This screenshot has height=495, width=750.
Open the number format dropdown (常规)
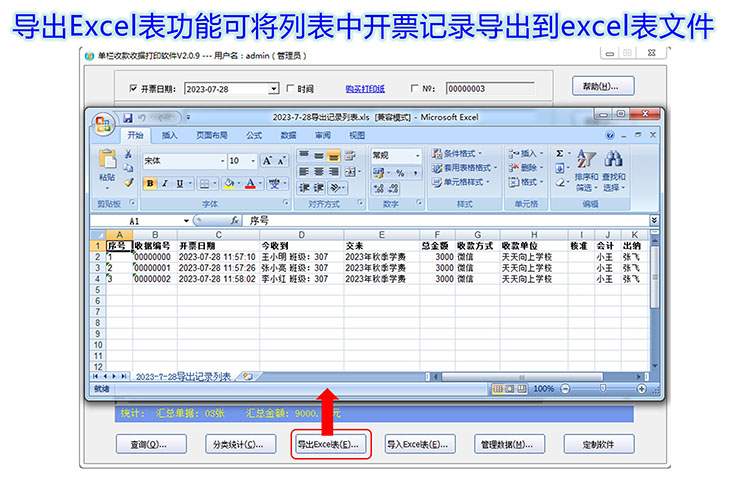click(x=417, y=155)
